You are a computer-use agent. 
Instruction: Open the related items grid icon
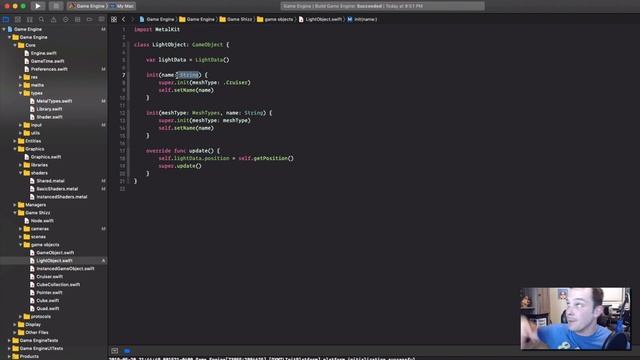pos(114,20)
